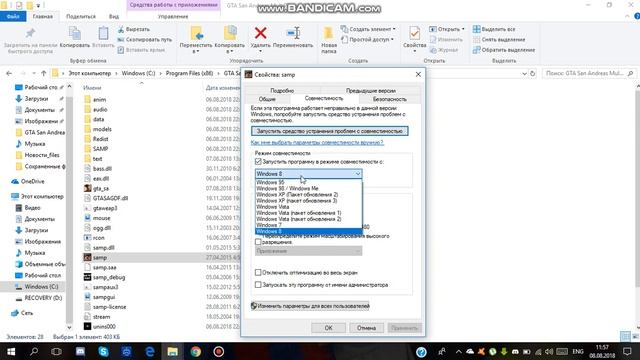Open the Security (Безопасность) tab
Screen dimensions: 640x360
[390, 99]
